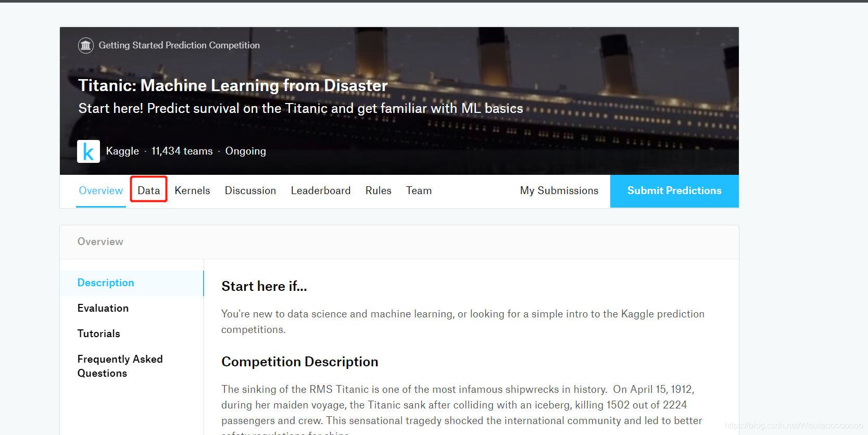Screen dimensions: 868x435
Task: Show Frequently Asked Questions
Action: click(120, 366)
